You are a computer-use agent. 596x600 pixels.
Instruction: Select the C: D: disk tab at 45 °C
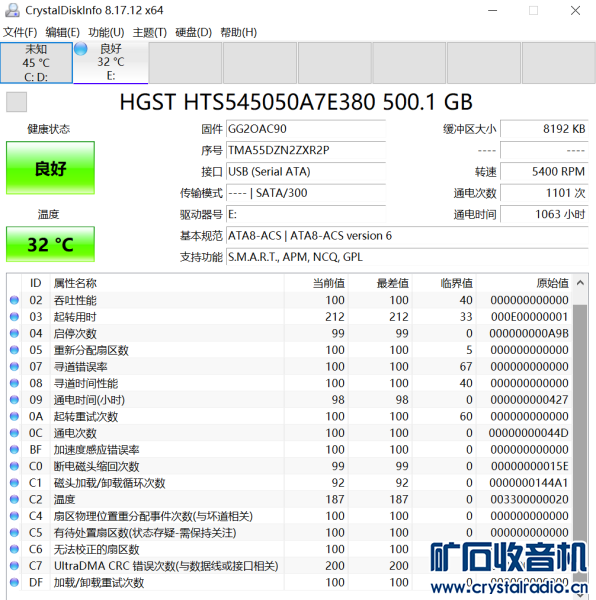(x=36, y=63)
